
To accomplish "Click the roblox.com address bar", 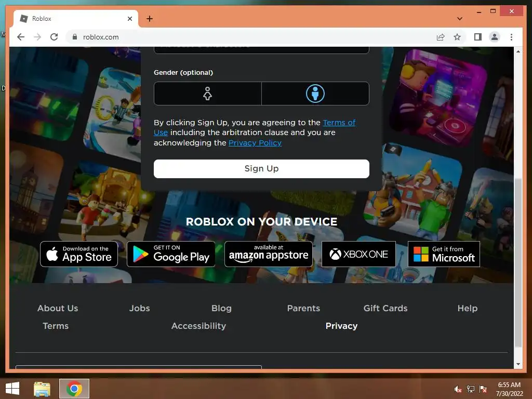I will pyautogui.click(x=251, y=37).
